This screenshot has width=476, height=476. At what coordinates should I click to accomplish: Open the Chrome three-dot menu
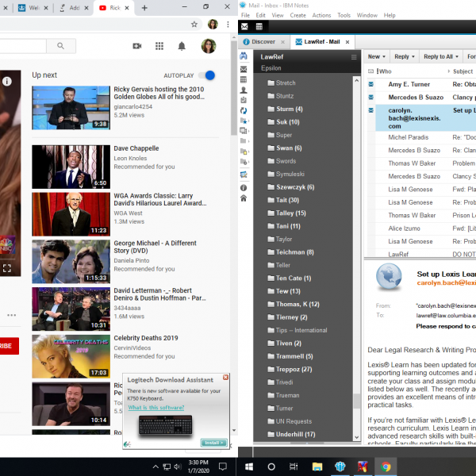(x=228, y=25)
